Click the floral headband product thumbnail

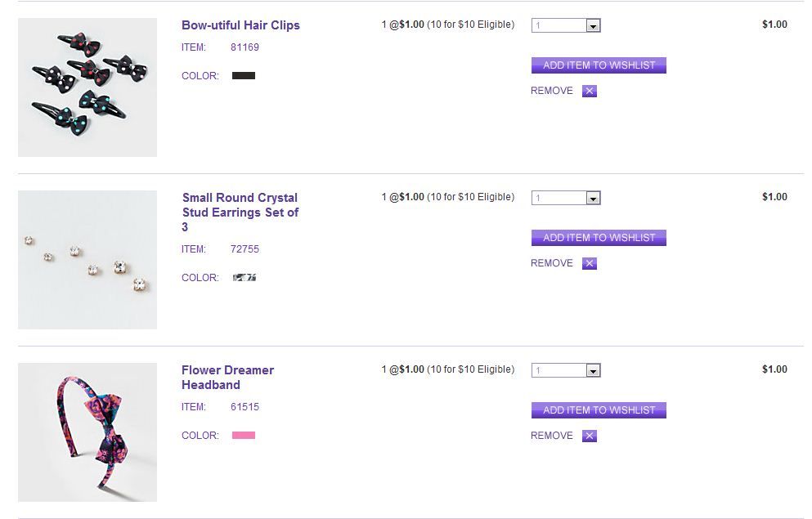(87, 432)
